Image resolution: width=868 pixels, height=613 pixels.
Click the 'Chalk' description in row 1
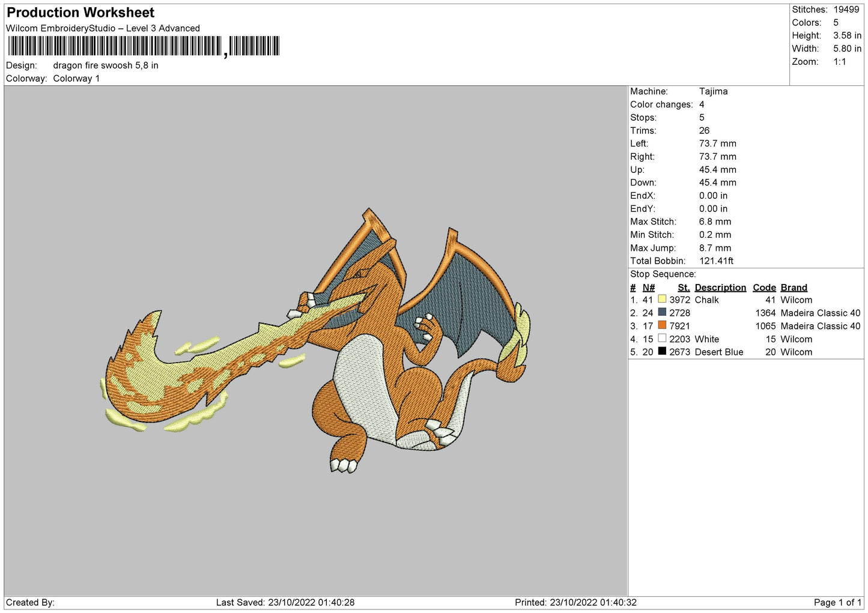tap(706, 300)
